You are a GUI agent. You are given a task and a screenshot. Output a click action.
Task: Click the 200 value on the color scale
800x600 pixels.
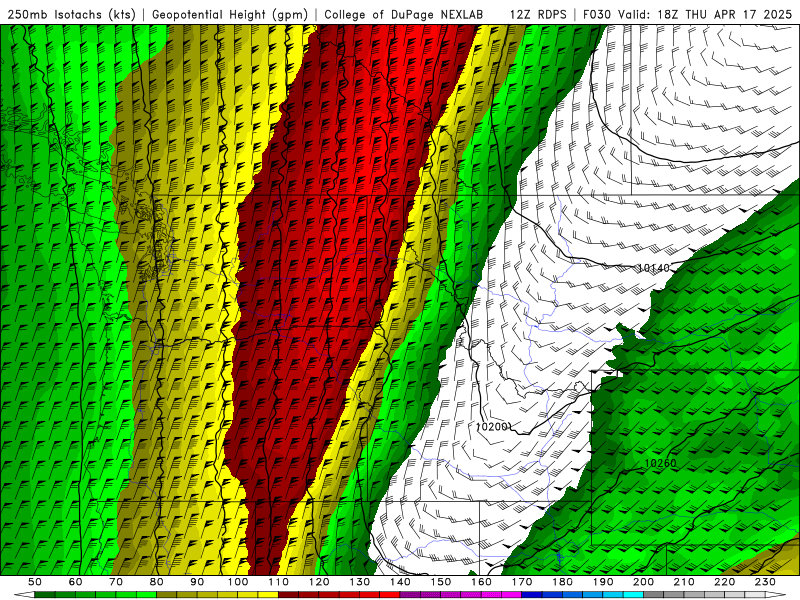[643, 582]
